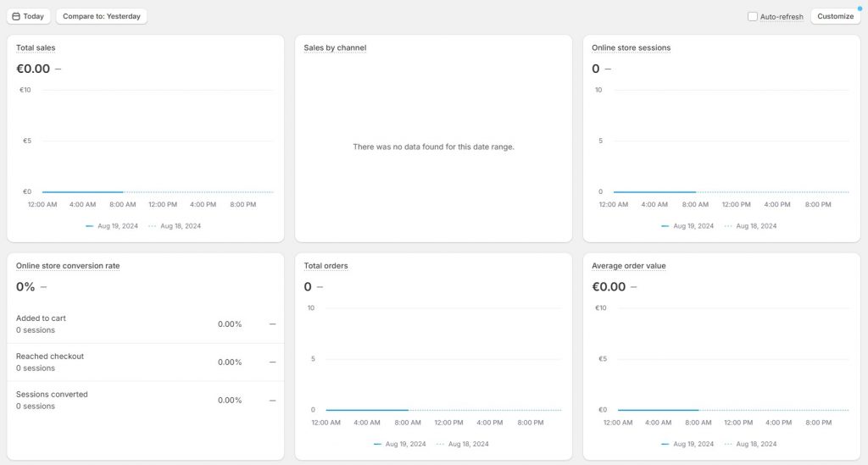Open the Total sales report title

[x=36, y=47]
